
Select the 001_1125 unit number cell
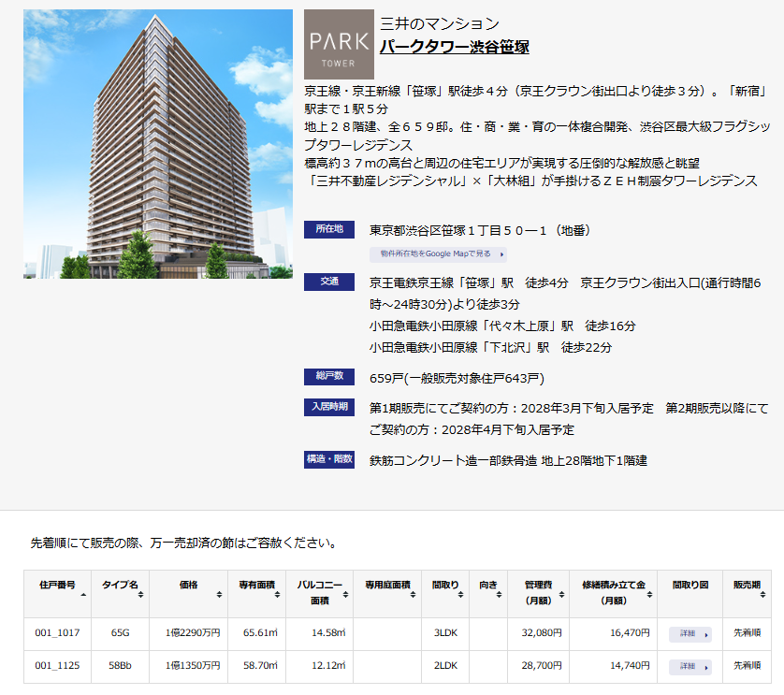tap(57, 665)
